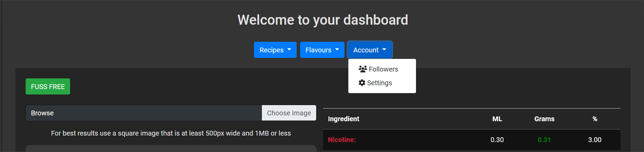Screen dimensions: 644x152
Task: Click the Nicotine 0.30 ML value
Action: point(497,140)
